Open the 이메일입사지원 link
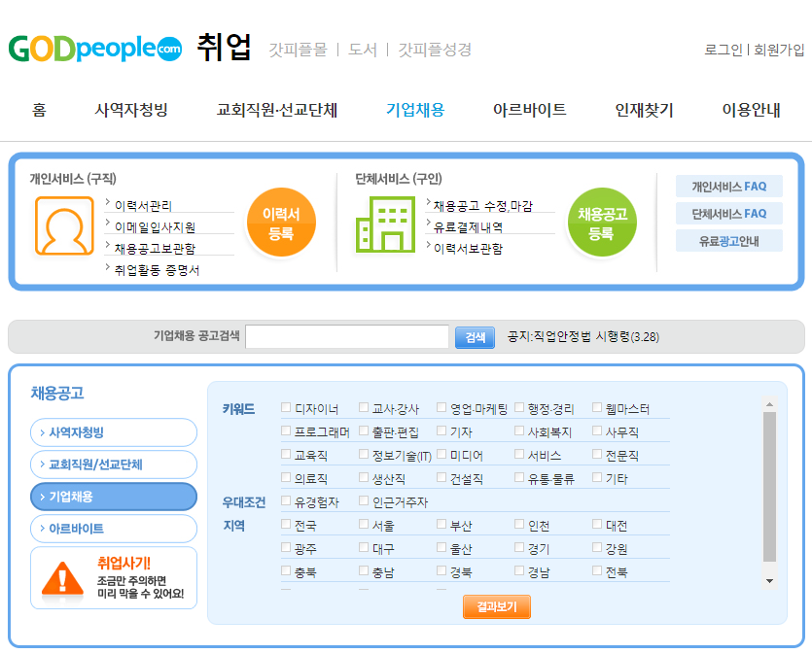Viewport: 812px width, 654px height. 155,227
